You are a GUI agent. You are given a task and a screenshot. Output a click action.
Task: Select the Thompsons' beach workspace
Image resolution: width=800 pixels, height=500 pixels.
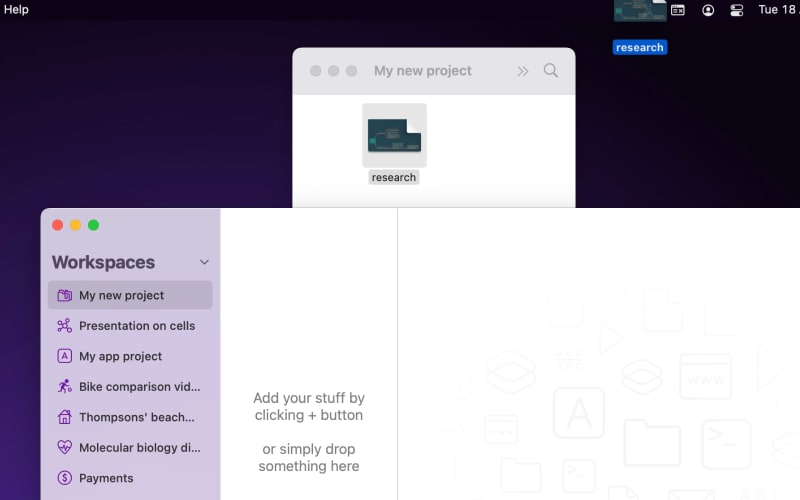[130, 417]
